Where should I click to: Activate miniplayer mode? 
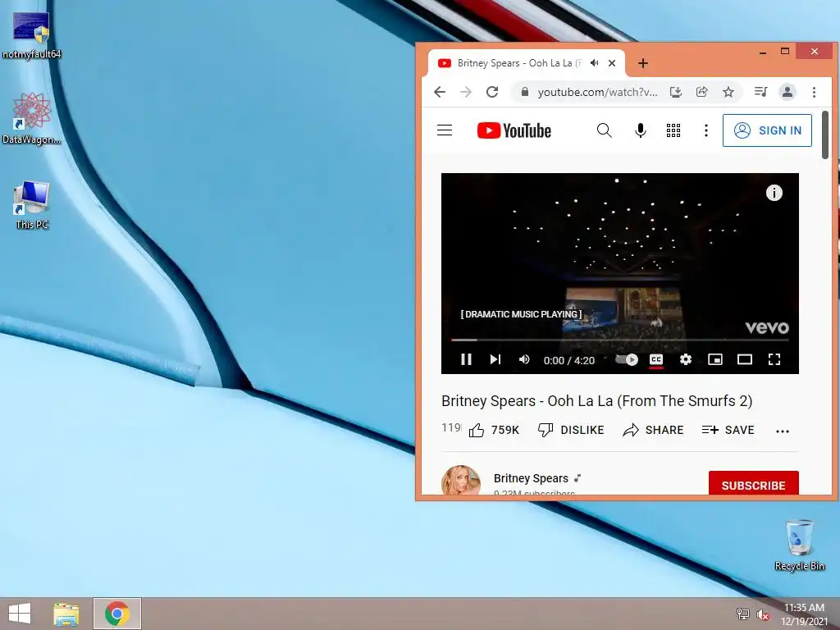tap(715, 359)
